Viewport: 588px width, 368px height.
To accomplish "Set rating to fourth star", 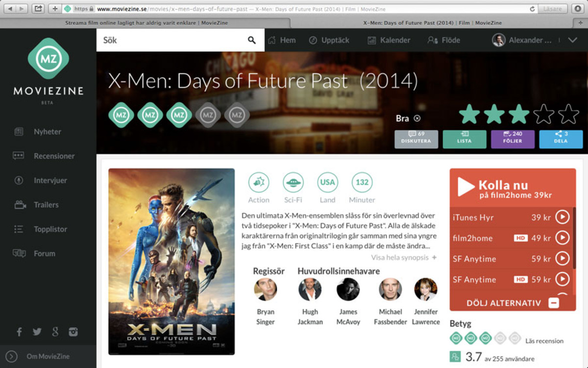I will 543,114.
